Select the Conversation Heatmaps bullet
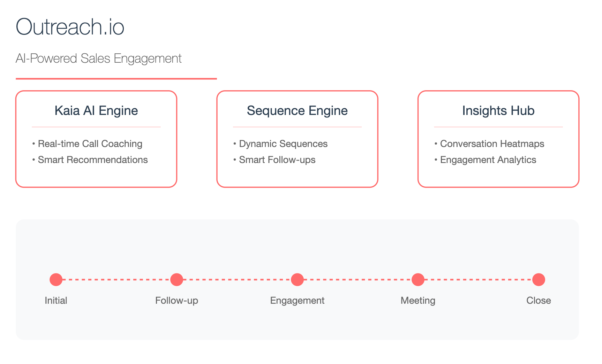This screenshot has height=364, width=602. pyautogui.click(x=489, y=144)
